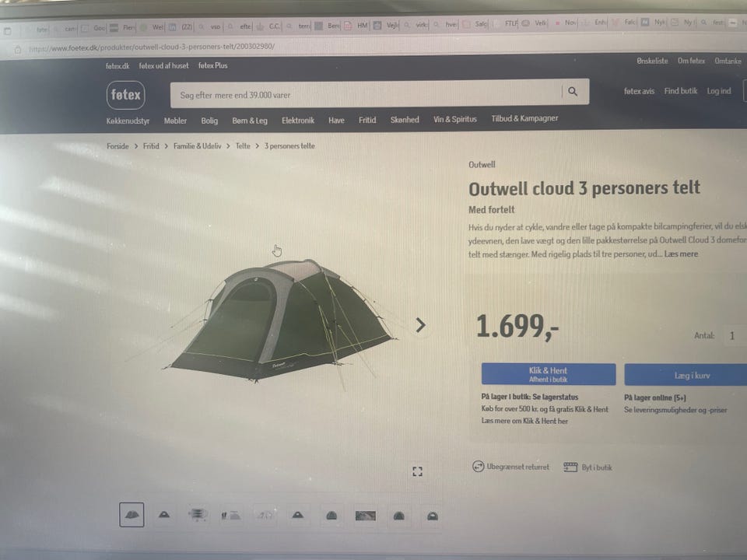
Task: Go to Telte breadcrumb link
Action: 243,146
